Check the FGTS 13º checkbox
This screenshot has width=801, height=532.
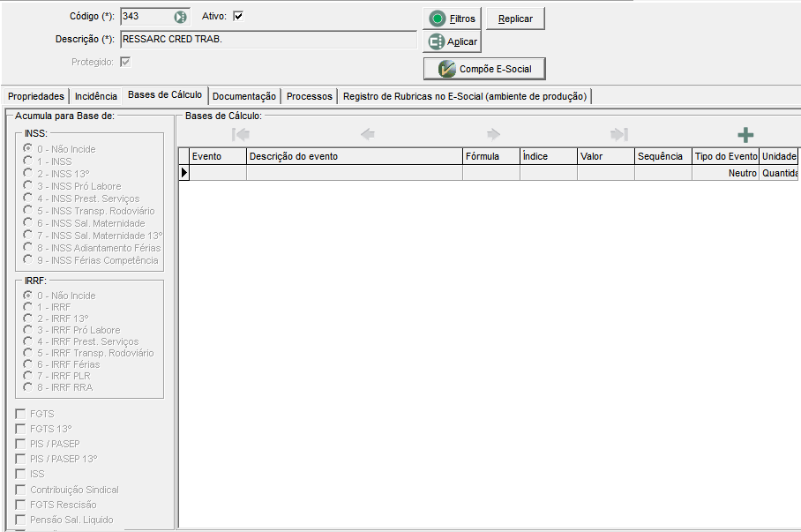tap(20, 428)
